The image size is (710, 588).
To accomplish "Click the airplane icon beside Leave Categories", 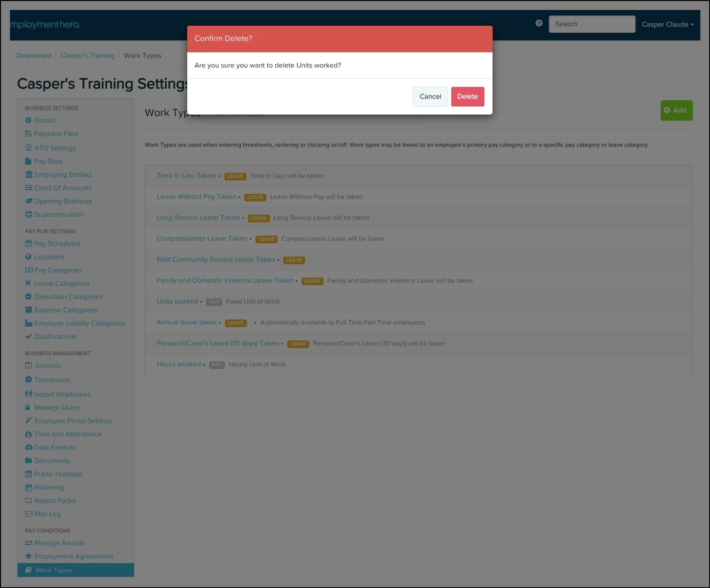I will coord(28,283).
